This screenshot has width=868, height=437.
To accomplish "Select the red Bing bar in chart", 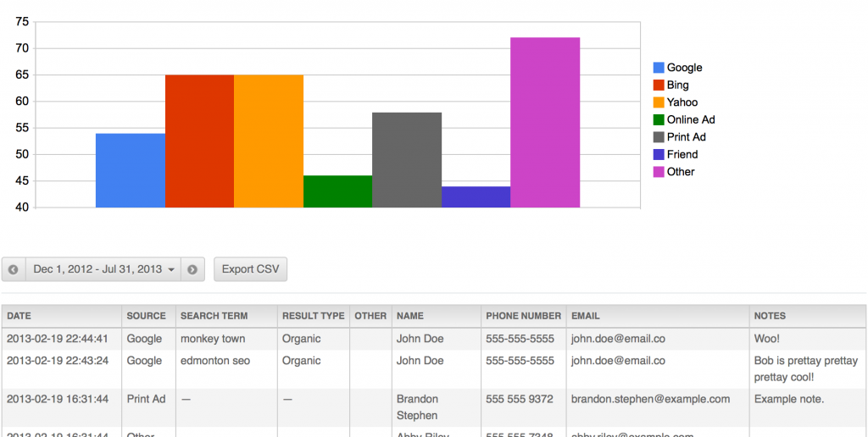I will coord(199,141).
